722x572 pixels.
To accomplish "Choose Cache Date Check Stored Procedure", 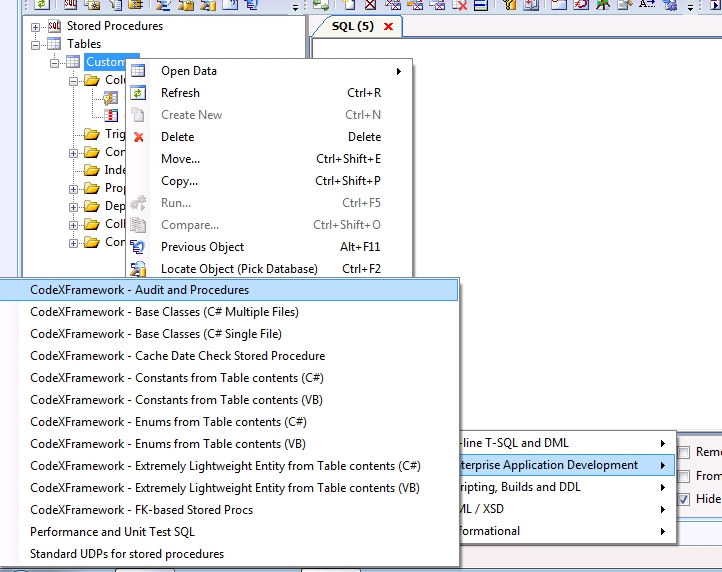I will coord(229,356).
